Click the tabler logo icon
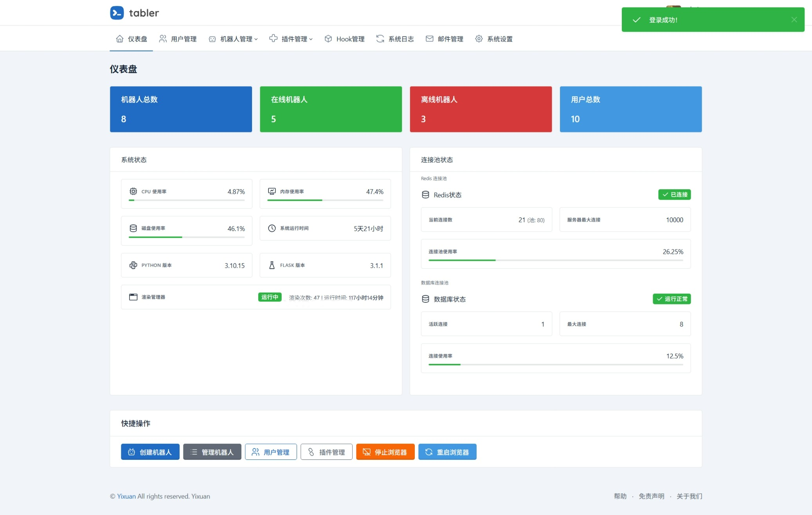Image resolution: width=812 pixels, height=515 pixels. [x=117, y=13]
